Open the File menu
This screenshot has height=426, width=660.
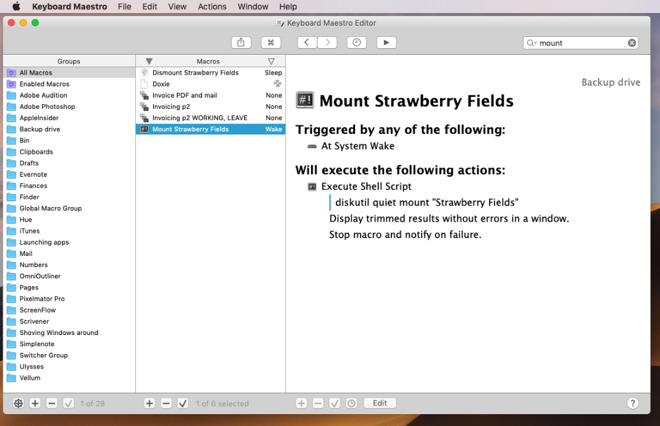[x=124, y=6]
